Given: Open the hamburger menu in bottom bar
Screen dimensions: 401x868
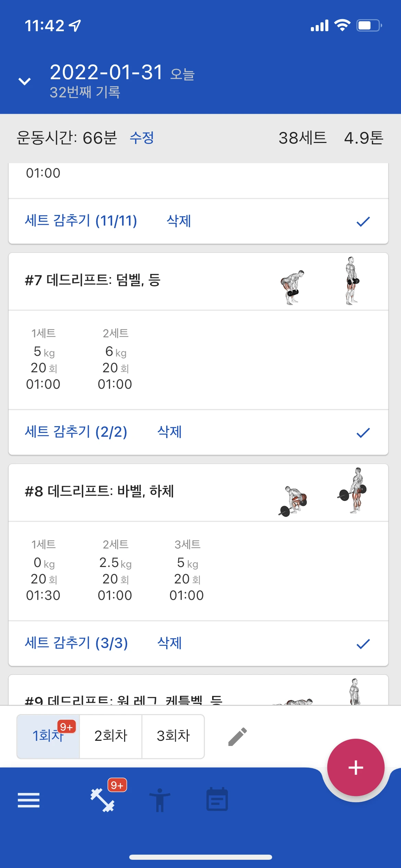Looking at the screenshot, I should pos(28,800).
